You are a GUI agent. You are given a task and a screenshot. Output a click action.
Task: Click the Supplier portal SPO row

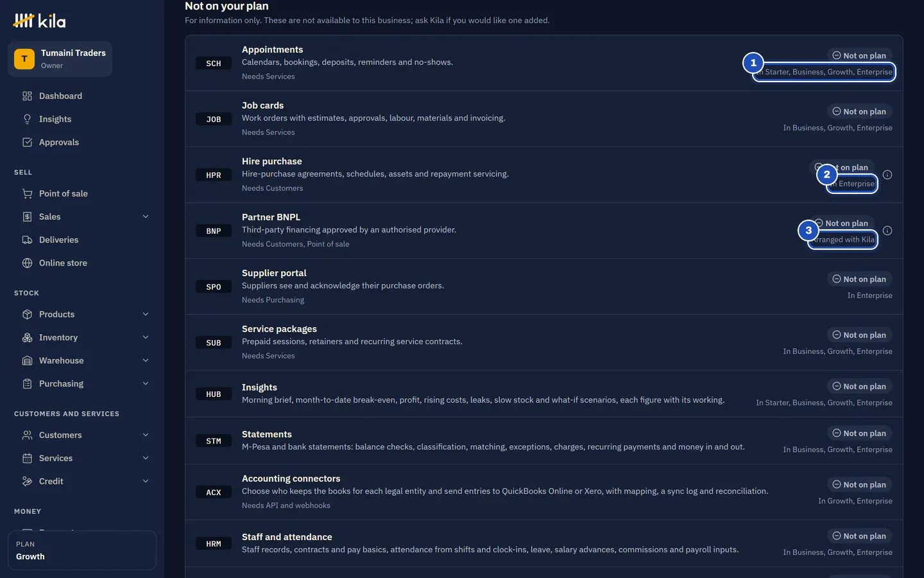[x=544, y=286]
